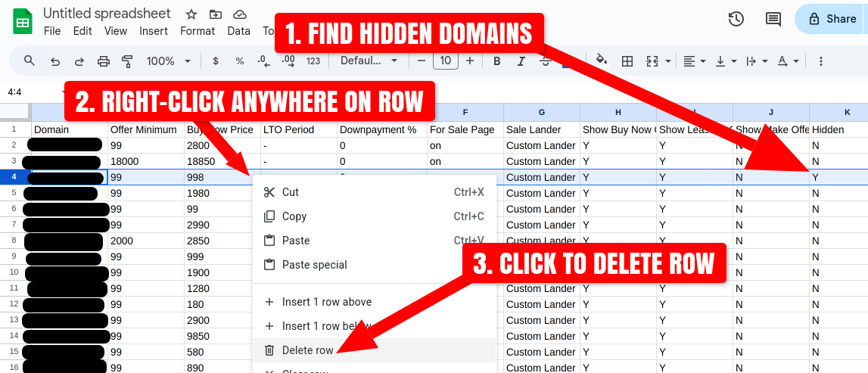
Task: Open the fill color picker
Action: 601,60
